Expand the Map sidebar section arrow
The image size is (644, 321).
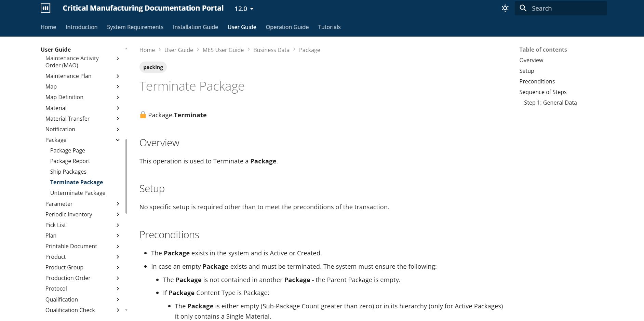coord(118,86)
